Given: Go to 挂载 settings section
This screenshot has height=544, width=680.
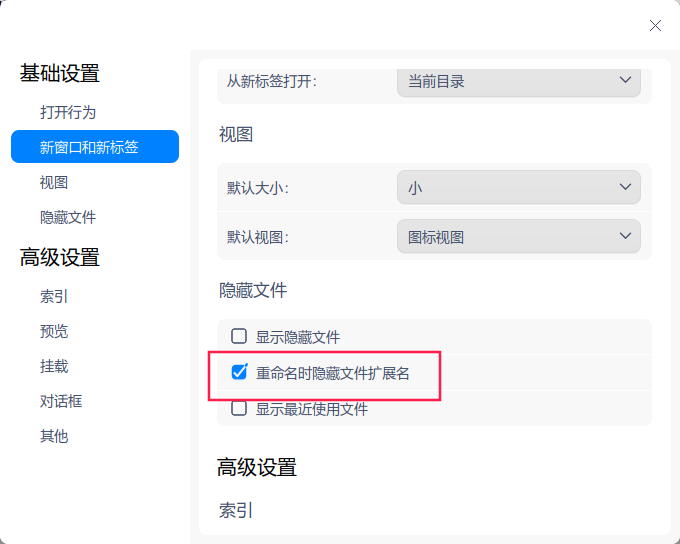Looking at the screenshot, I should coord(54,366).
